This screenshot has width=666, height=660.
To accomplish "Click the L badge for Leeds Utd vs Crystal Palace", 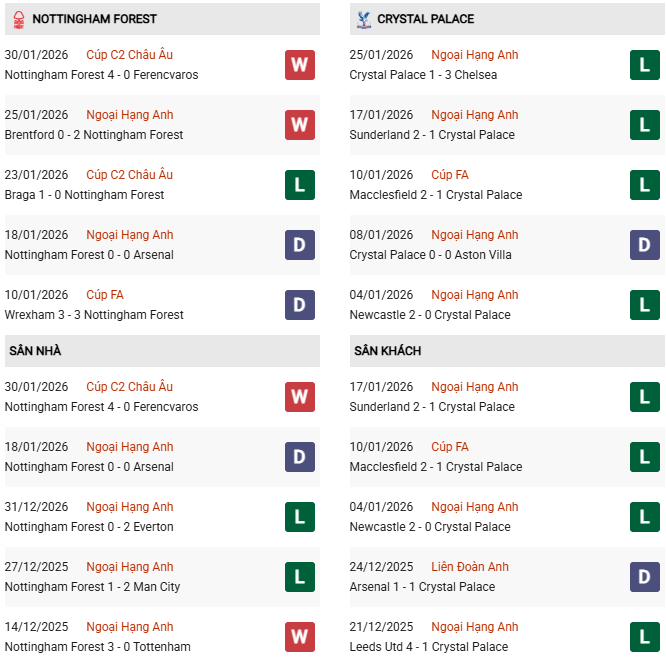I will tap(645, 637).
